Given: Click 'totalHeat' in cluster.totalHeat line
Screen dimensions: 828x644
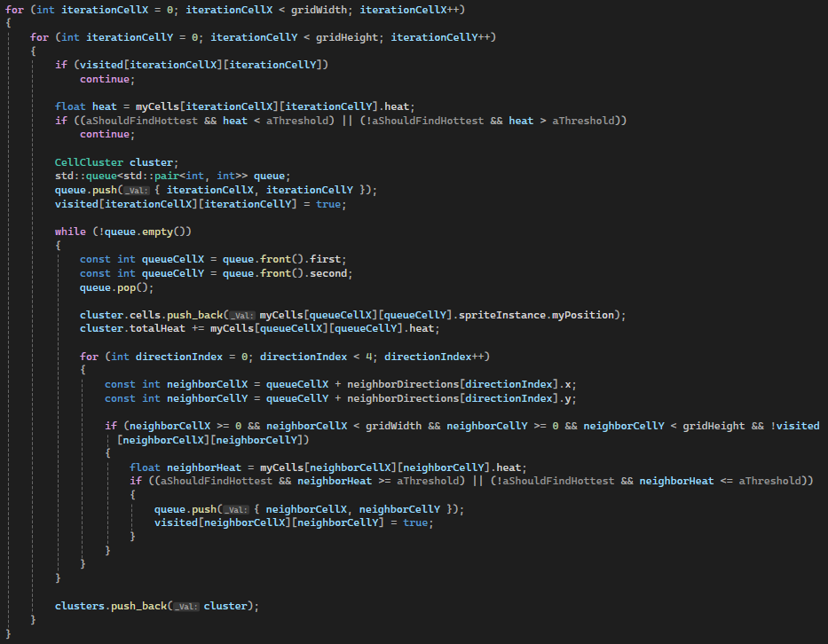Looking at the screenshot, I should [x=157, y=328].
